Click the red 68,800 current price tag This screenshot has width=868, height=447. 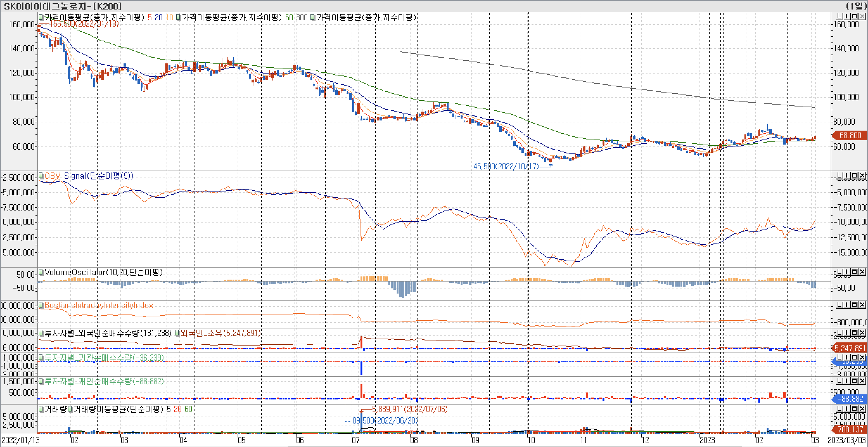849,135
